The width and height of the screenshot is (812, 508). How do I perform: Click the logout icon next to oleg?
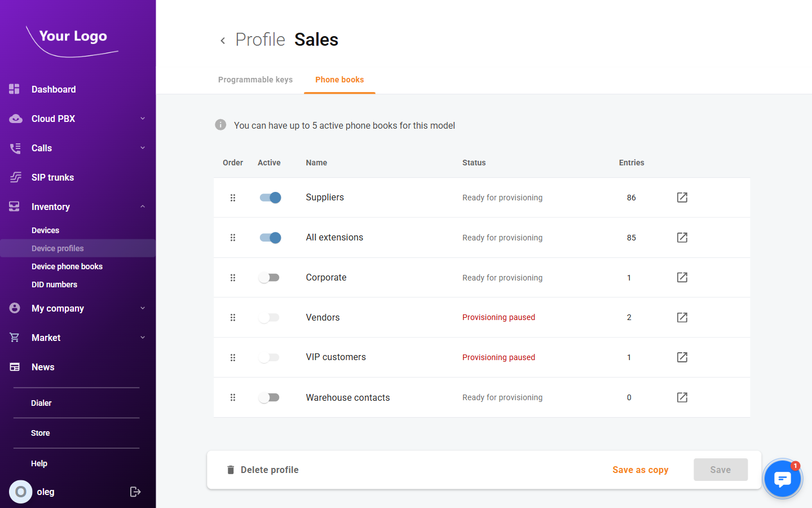pyautogui.click(x=135, y=492)
